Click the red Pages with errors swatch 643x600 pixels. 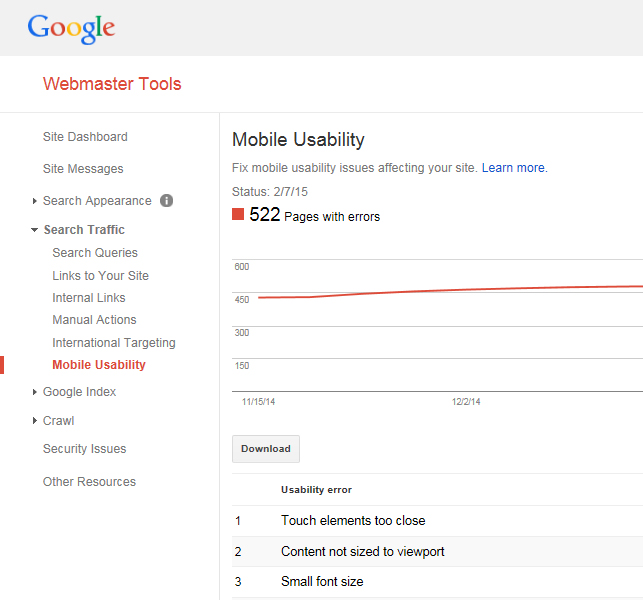(238, 214)
